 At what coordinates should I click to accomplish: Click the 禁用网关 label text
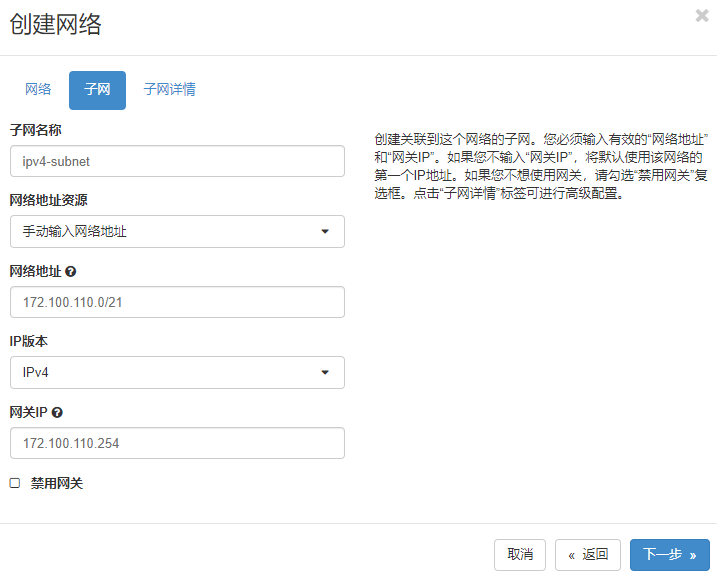click(57, 483)
